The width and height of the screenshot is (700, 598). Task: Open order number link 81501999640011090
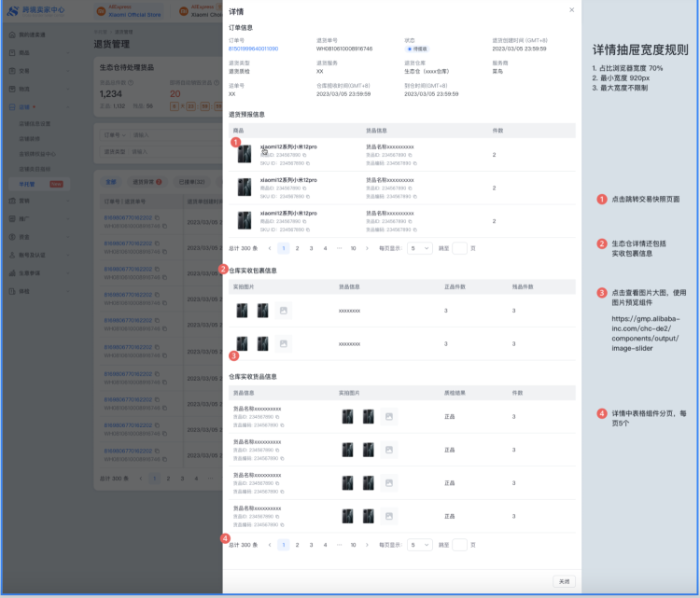254,48
